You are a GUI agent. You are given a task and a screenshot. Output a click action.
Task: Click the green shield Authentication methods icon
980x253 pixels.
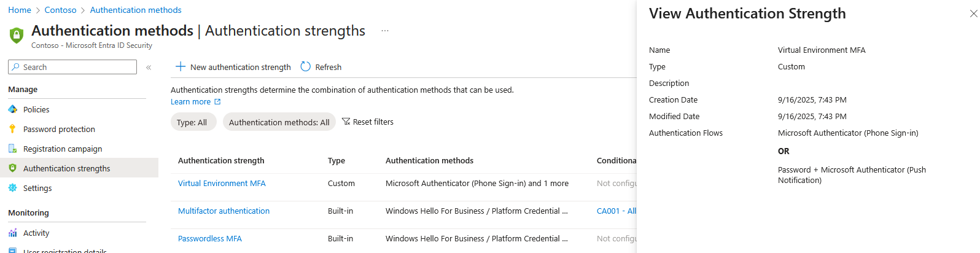coord(17,35)
